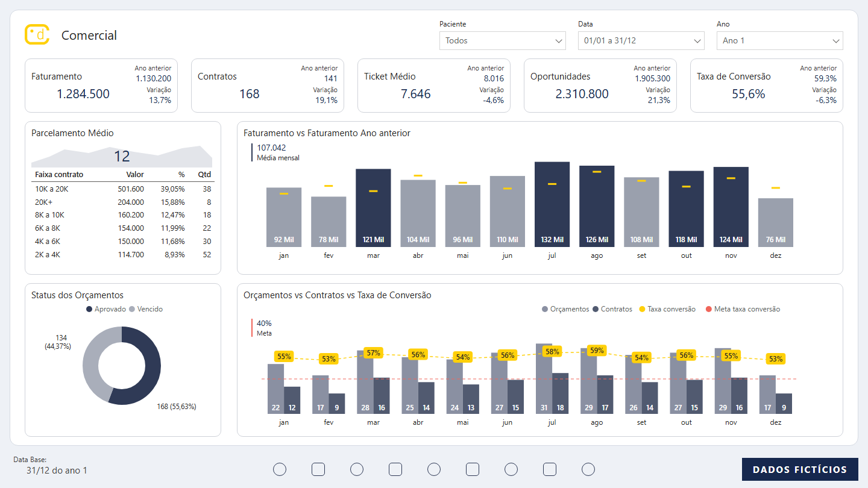Select the fev bar labeled 78 Mil
The image size is (868, 488).
pos(329,222)
